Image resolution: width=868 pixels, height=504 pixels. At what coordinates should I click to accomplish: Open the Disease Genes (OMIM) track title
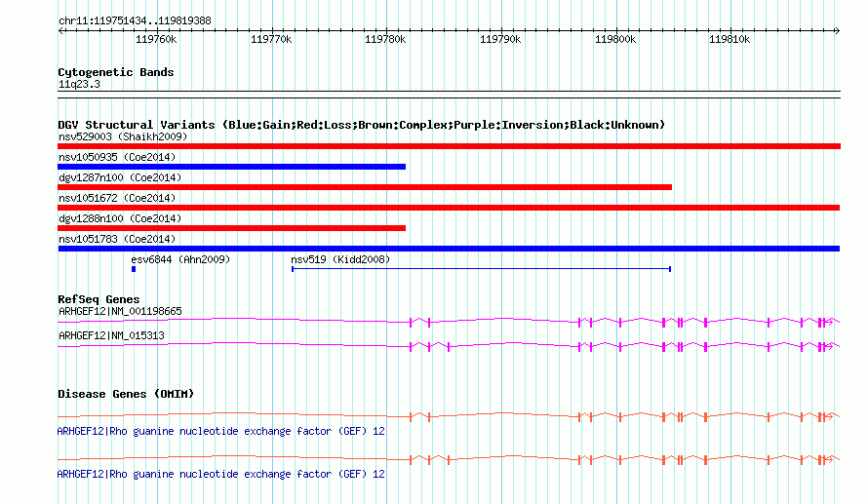tap(126, 394)
